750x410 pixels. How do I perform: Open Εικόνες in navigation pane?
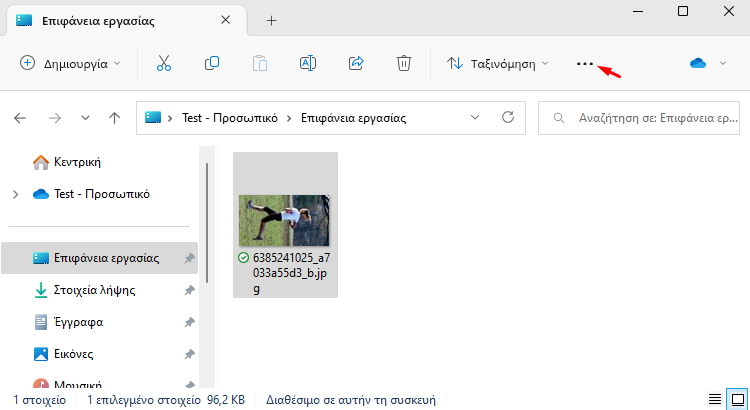73,354
